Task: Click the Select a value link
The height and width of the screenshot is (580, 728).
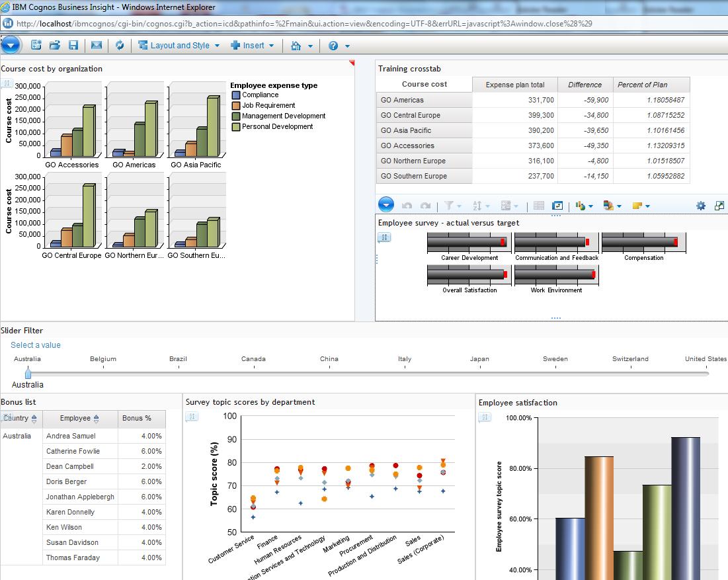Action: point(35,345)
